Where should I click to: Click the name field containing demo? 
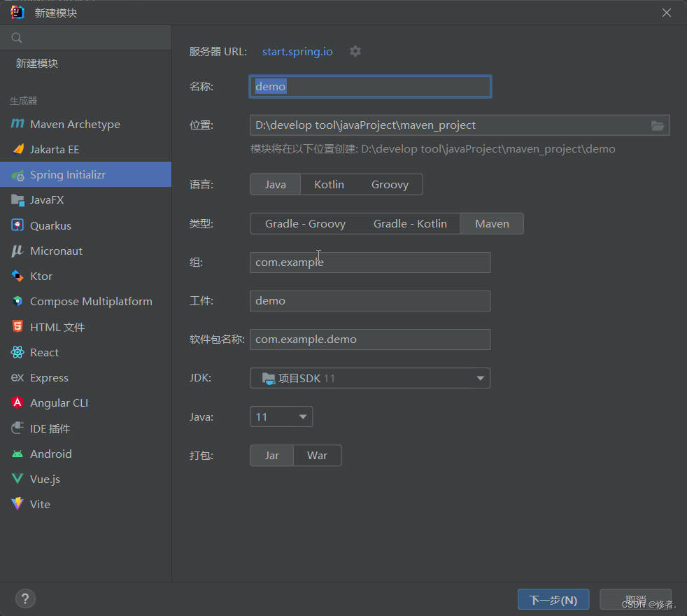coord(370,86)
